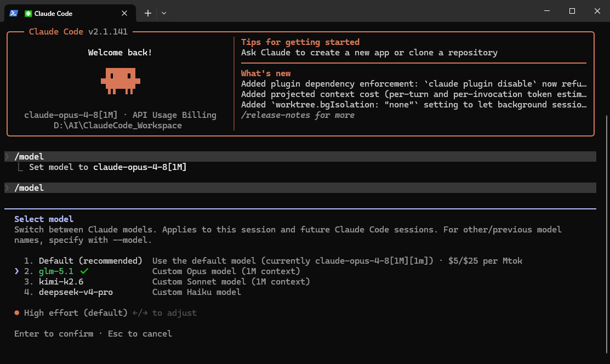The height and width of the screenshot is (364, 610).
Task: Minimize the terminal window
Action: click(547, 11)
